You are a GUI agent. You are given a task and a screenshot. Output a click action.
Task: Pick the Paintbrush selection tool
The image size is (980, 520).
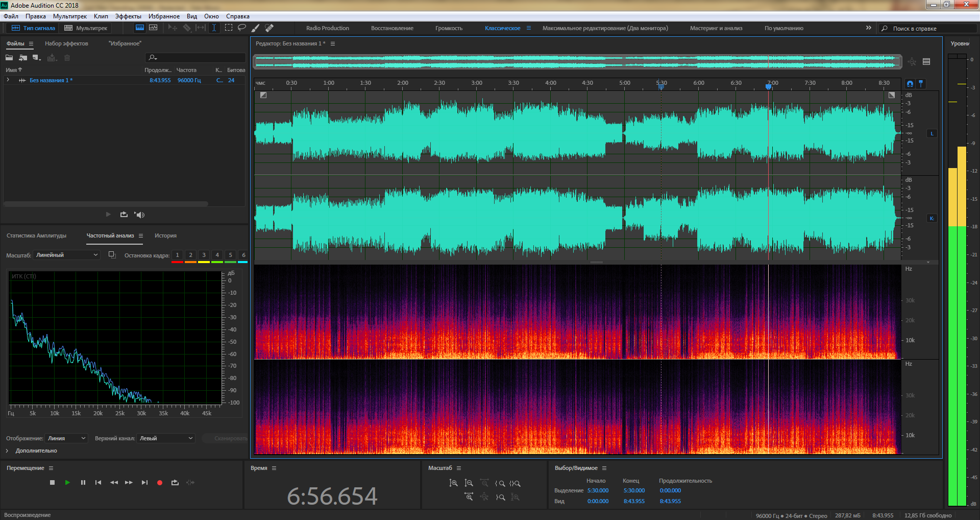point(256,28)
